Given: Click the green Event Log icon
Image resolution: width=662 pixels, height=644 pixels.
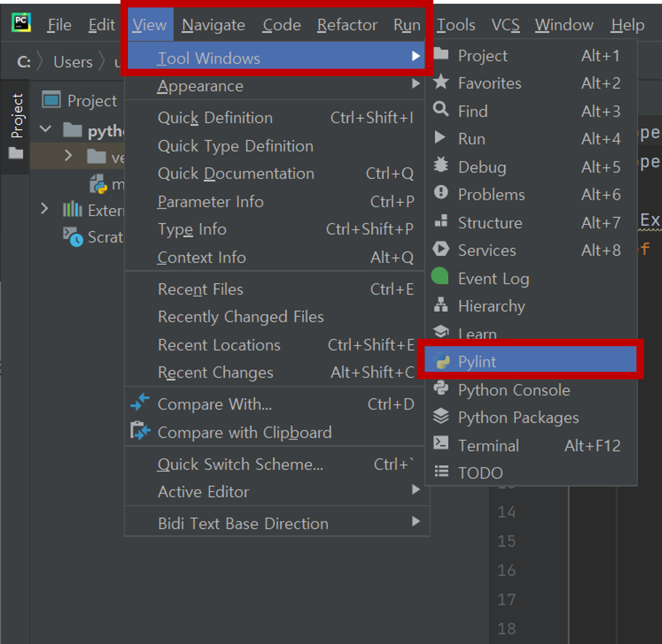Looking at the screenshot, I should click(440, 276).
